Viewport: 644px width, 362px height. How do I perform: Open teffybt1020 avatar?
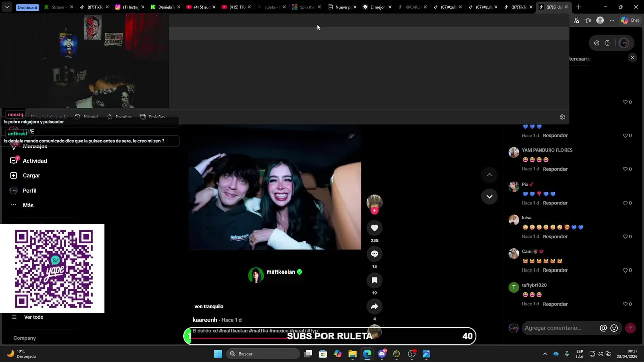point(514,287)
